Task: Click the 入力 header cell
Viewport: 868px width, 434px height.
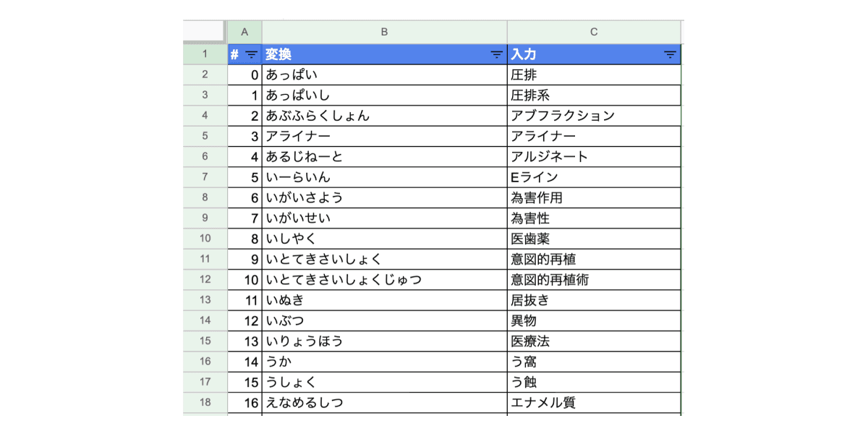Action: click(595, 54)
